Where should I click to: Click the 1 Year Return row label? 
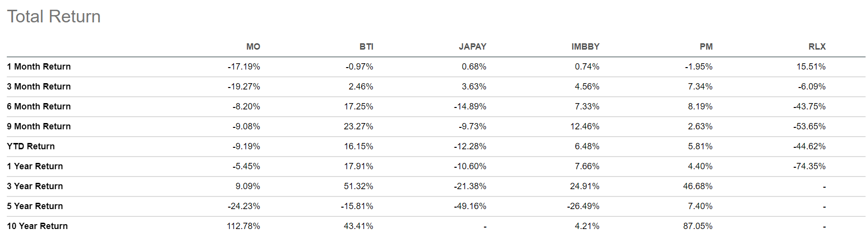[35, 166]
